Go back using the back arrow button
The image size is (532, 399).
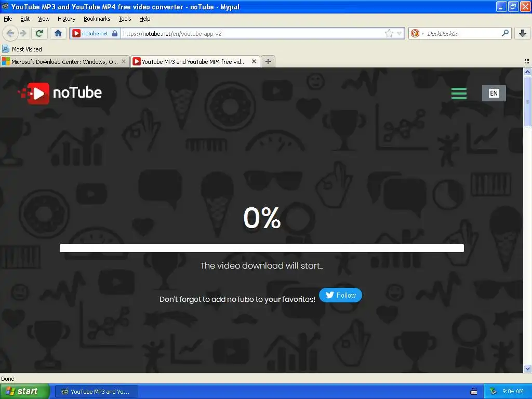10,33
